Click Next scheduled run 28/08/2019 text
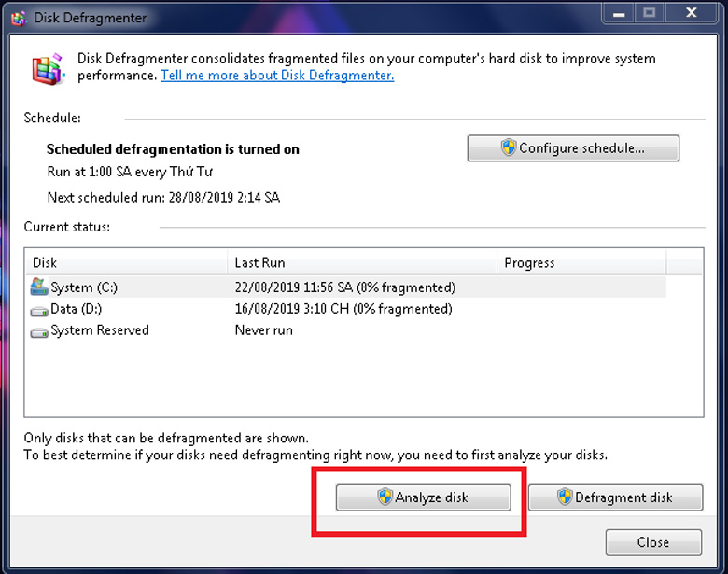Screen dimensions: 728x574 click(163, 197)
